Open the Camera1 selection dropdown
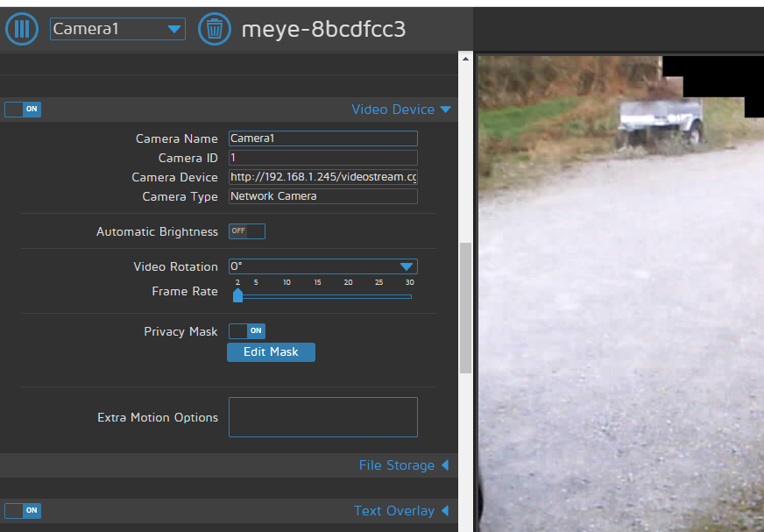This screenshot has width=764, height=532. [x=117, y=28]
